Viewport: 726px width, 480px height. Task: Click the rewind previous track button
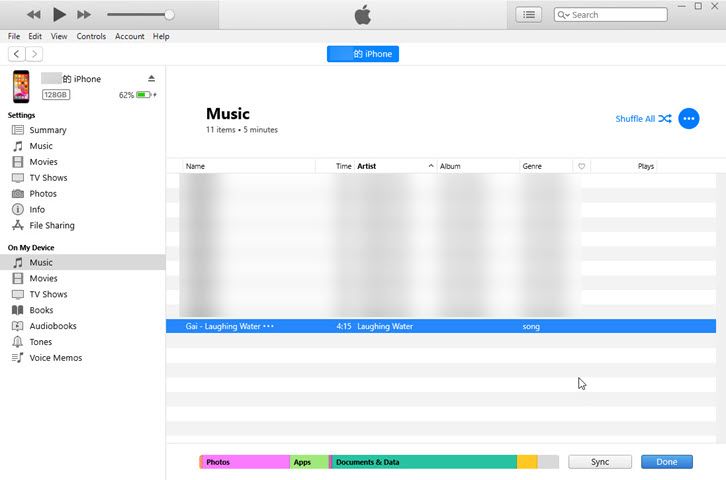(x=33, y=15)
